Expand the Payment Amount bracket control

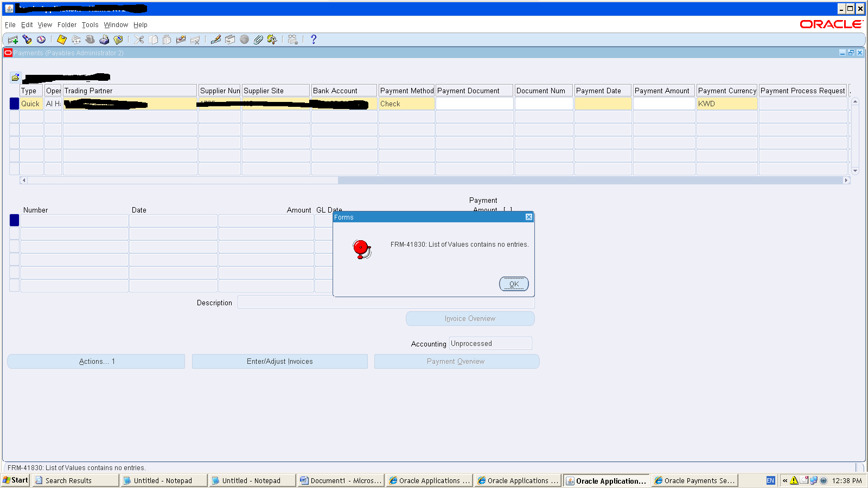(507, 210)
